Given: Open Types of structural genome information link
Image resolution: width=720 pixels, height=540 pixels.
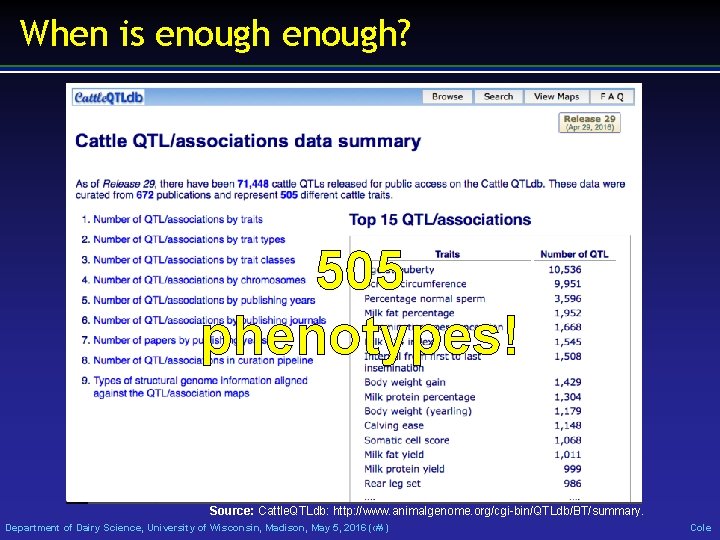Looking at the screenshot, I should click(x=200, y=387).
